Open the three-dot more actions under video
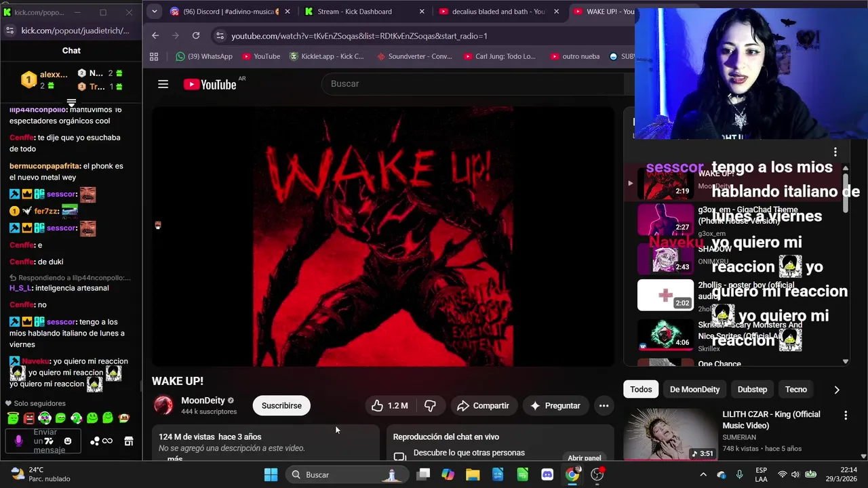Image resolution: width=868 pixels, height=488 pixels. click(604, 405)
